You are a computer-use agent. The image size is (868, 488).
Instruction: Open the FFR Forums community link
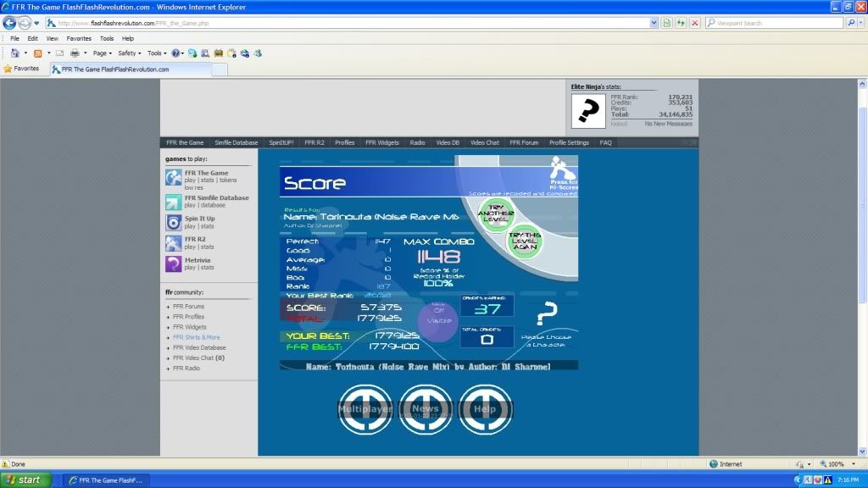(188, 307)
